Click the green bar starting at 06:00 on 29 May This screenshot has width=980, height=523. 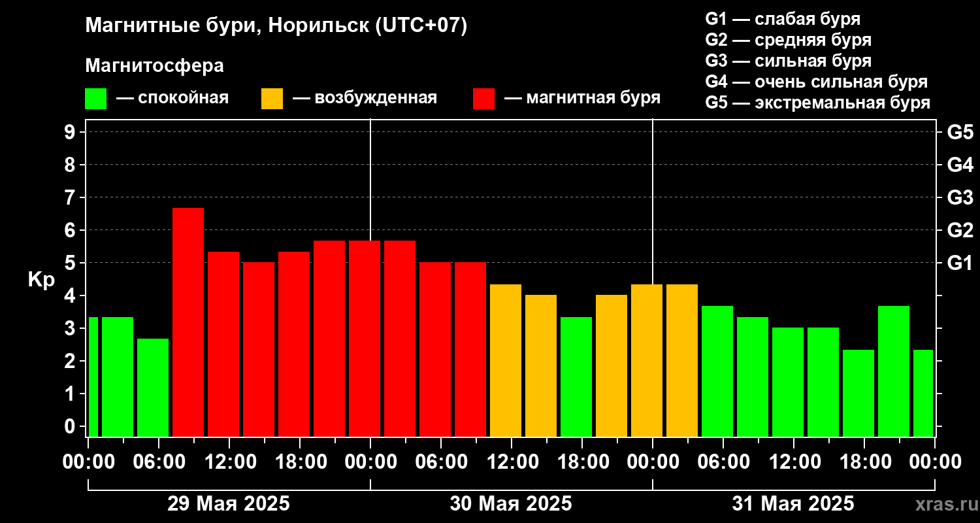pos(153,388)
